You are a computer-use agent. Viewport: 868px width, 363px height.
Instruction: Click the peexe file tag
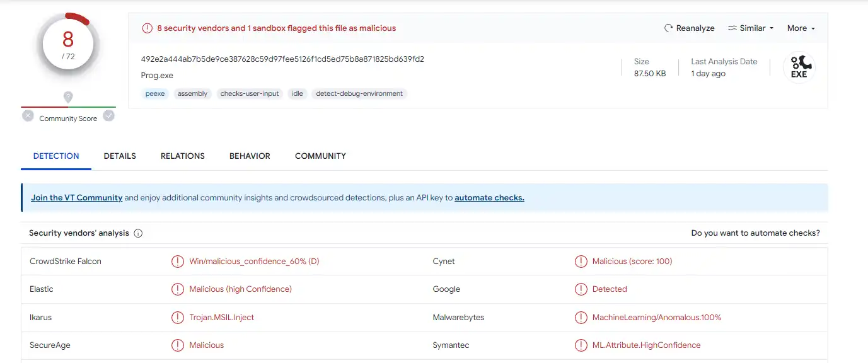point(155,94)
